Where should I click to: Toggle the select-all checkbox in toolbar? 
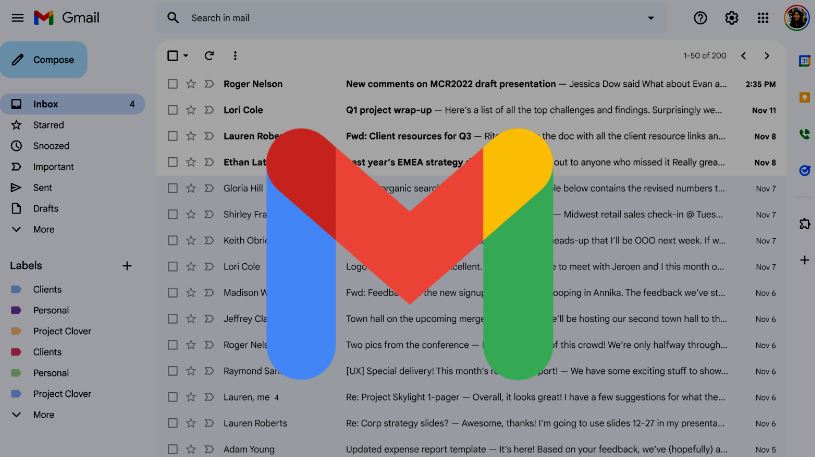click(x=173, y=56)
